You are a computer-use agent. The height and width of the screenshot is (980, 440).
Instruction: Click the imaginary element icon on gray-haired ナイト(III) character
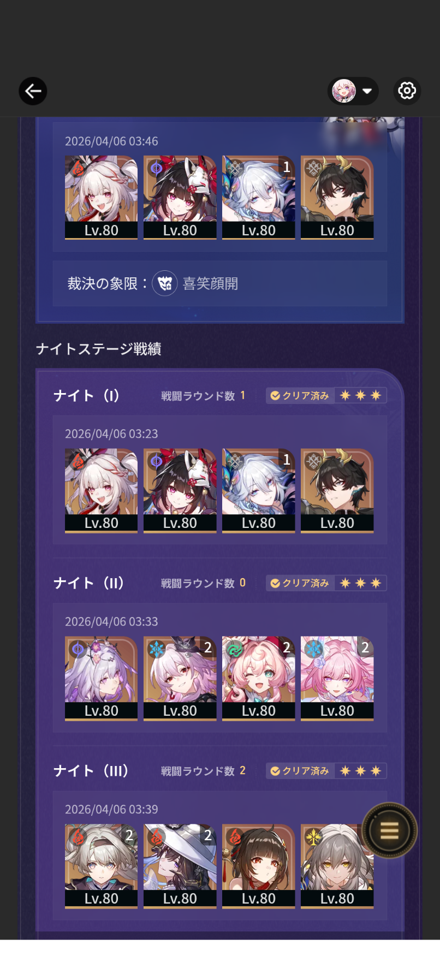point(313,837)
